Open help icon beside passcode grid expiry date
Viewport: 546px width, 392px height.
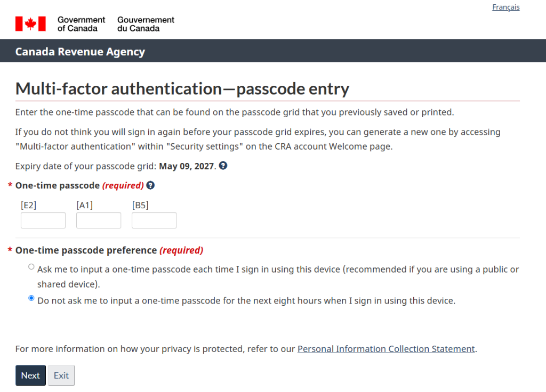[x=223, y=166]
